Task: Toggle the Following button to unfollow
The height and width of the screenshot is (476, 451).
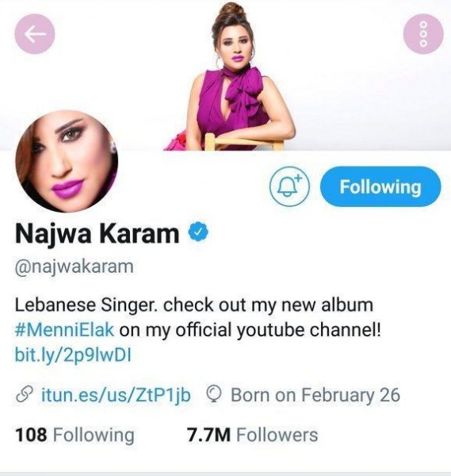Action: click(x=380, y=186)
